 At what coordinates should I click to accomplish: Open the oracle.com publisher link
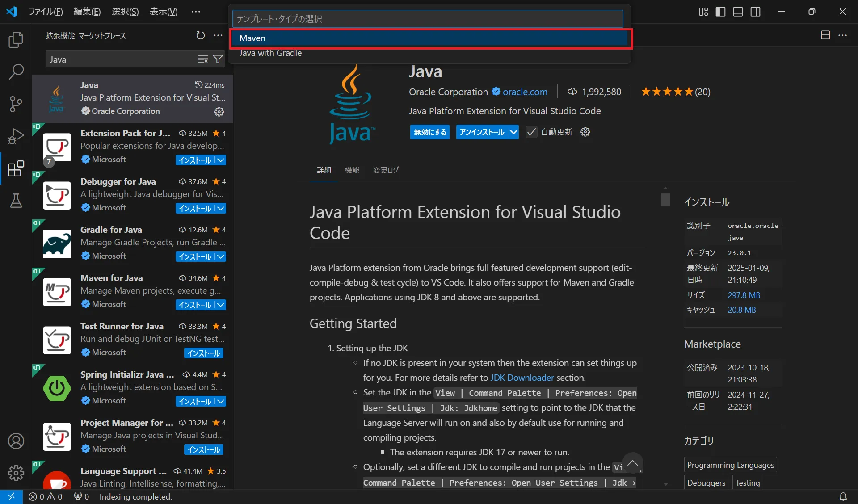tap(525, 92)
